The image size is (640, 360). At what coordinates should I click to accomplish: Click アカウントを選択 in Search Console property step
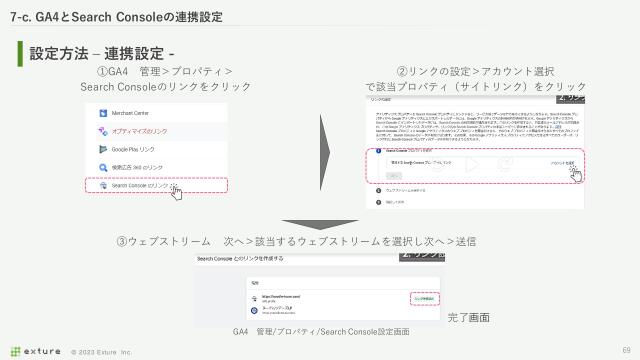coord(563,163)
